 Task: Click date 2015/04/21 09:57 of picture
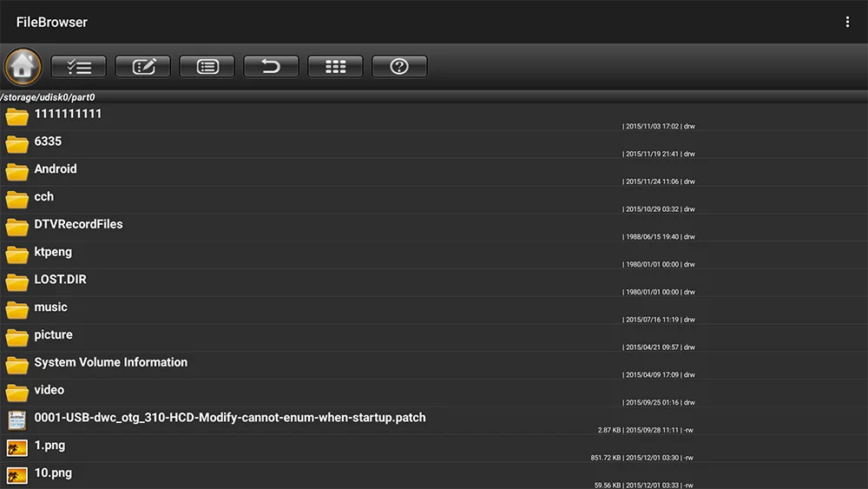point(652,347)
